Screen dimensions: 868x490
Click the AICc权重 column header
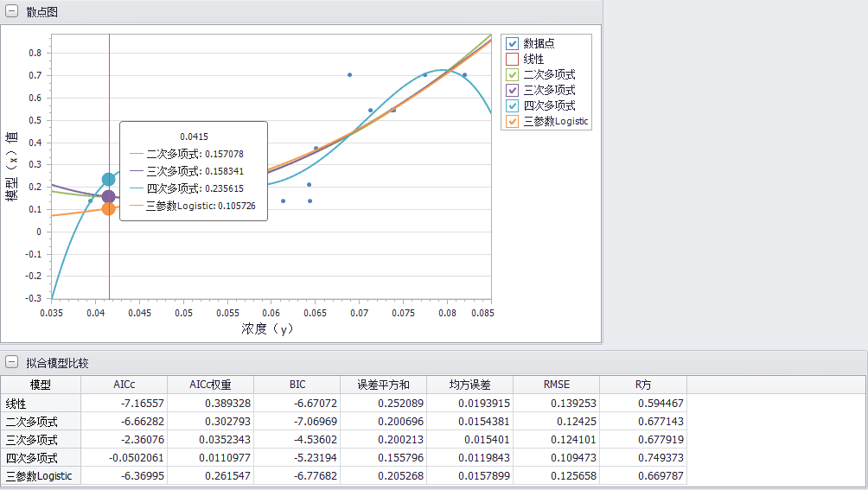[x=210, y=385]
